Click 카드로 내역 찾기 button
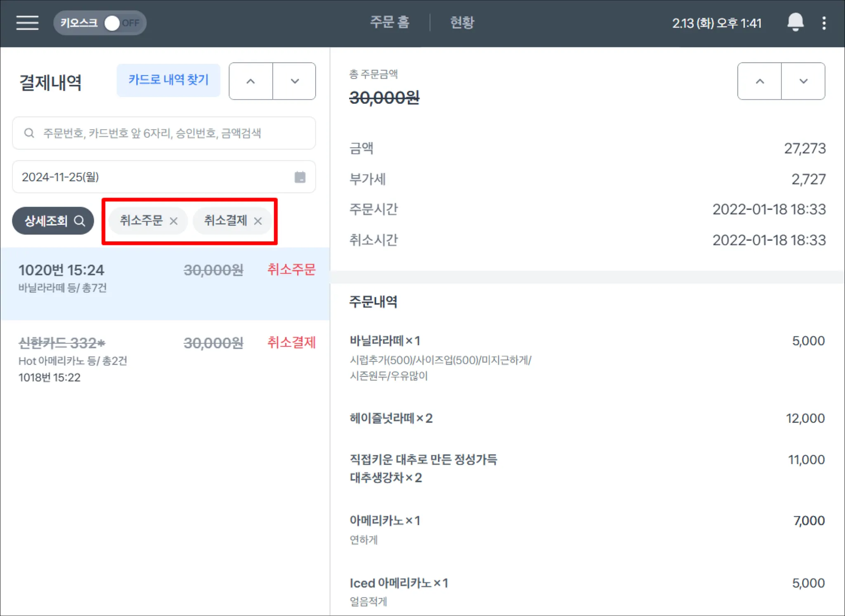Screen dimensions: 845x616 (x=168, y=80)
